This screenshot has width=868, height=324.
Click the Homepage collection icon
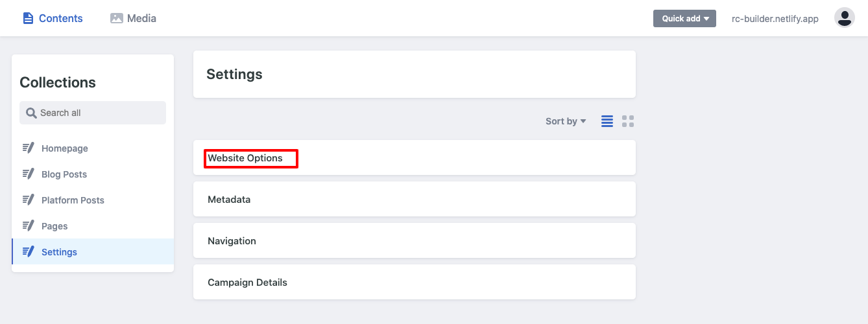pos(28,148)
